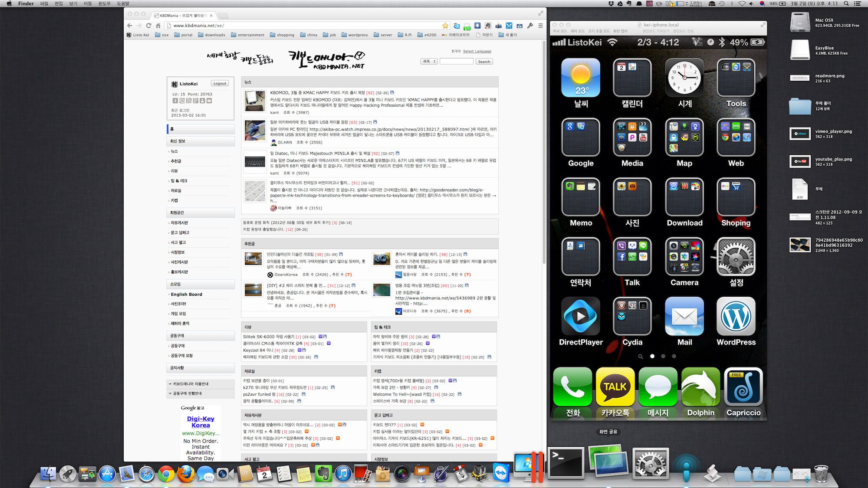Viewport: 868px width, 488px height.
Task: Open the Camera folder on iPhone screen
Action: [684, 257]
